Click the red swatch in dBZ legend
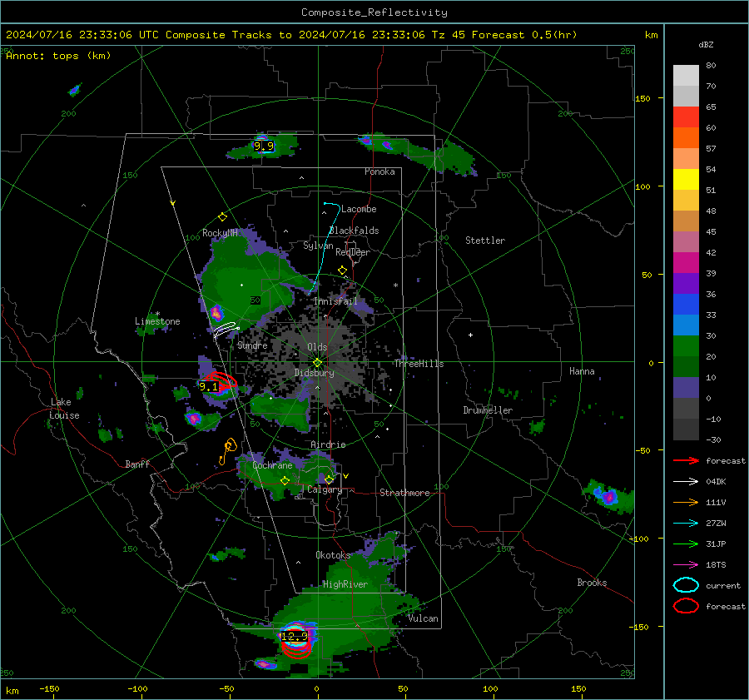This screenshot has width=749, height=700. pos(686,117)
